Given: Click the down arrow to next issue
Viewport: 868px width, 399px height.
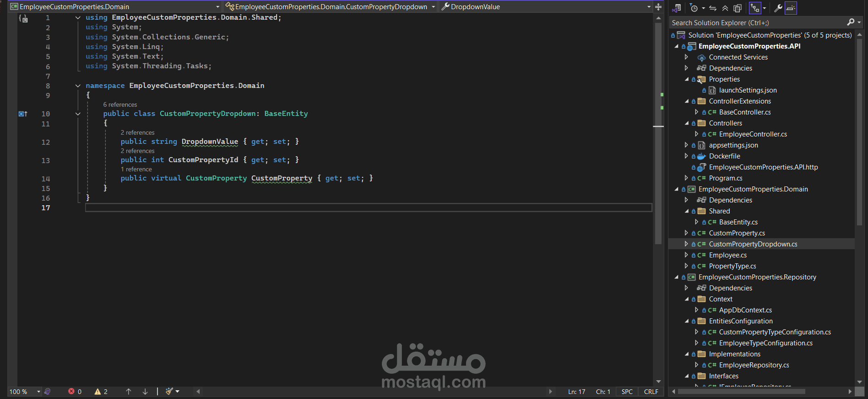Looking at the screenshot, I should [x=145, y=391].
